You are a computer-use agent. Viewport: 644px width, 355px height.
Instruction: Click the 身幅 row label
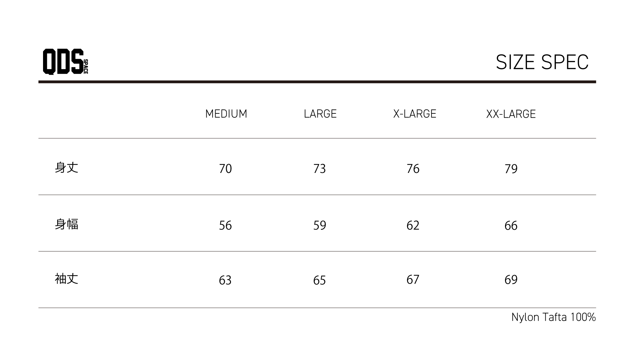pyautogui.click(x=66, y=225)
